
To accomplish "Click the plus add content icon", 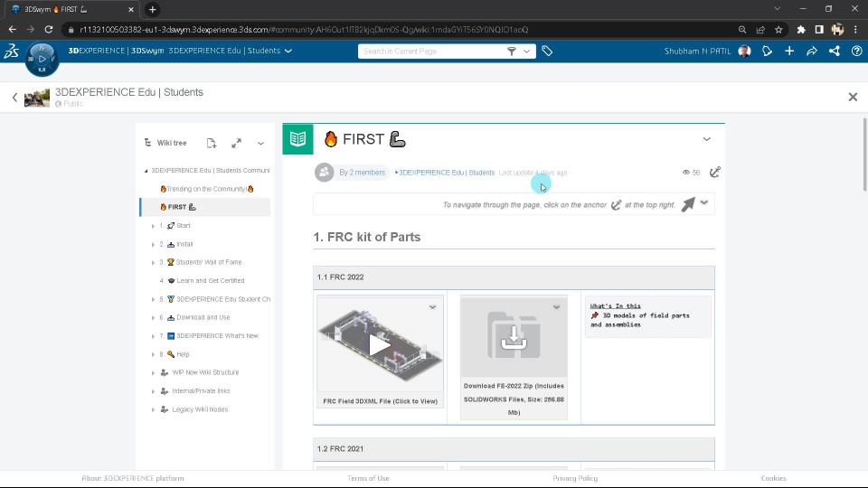I will [x=789, y=51].
